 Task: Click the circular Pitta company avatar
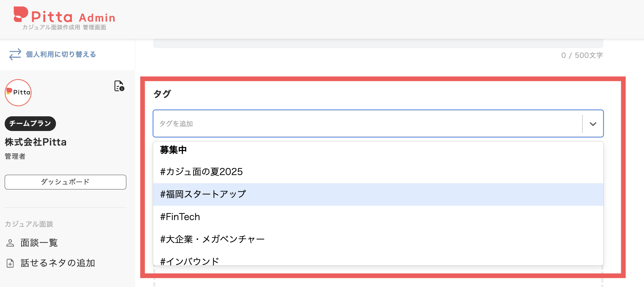[18, 93]
